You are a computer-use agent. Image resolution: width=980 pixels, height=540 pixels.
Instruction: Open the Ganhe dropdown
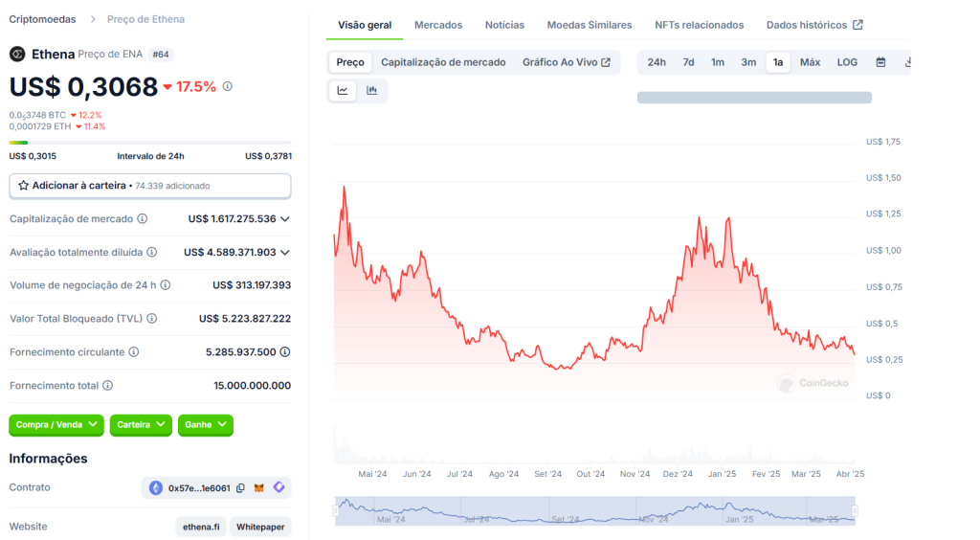coord(205,425)
